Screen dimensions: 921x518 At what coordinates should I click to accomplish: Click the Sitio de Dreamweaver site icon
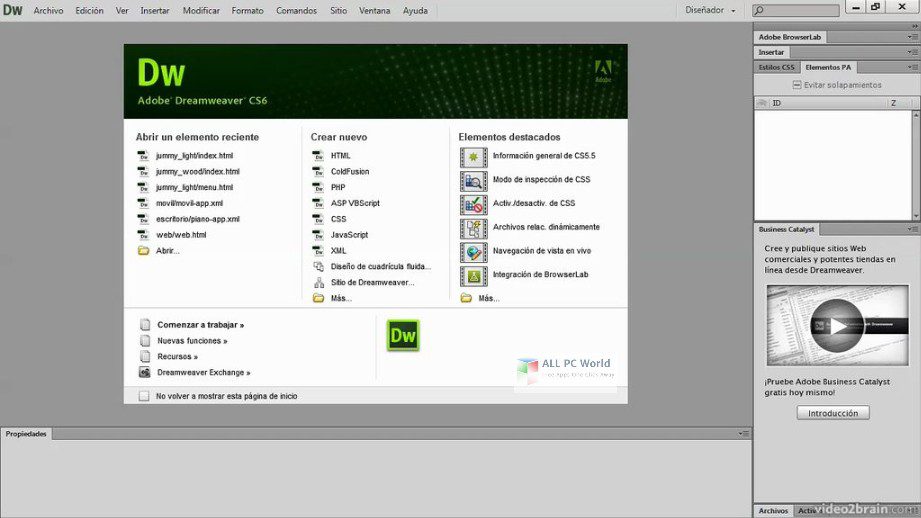click(318, 282)
